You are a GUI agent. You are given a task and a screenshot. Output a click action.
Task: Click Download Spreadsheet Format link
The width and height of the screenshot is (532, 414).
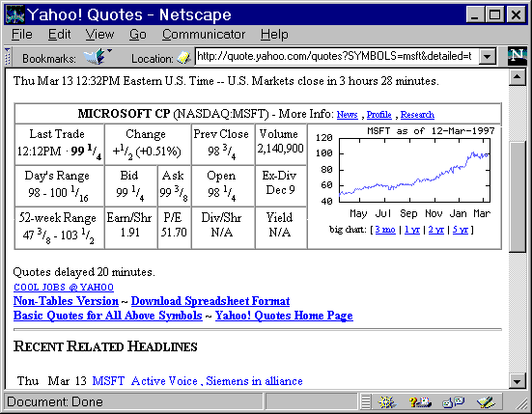pos(210,301)
